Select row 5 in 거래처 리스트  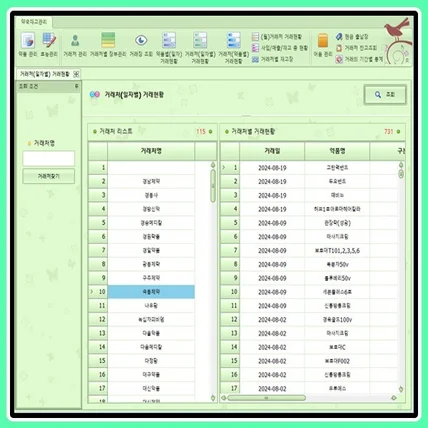[151, 223]
